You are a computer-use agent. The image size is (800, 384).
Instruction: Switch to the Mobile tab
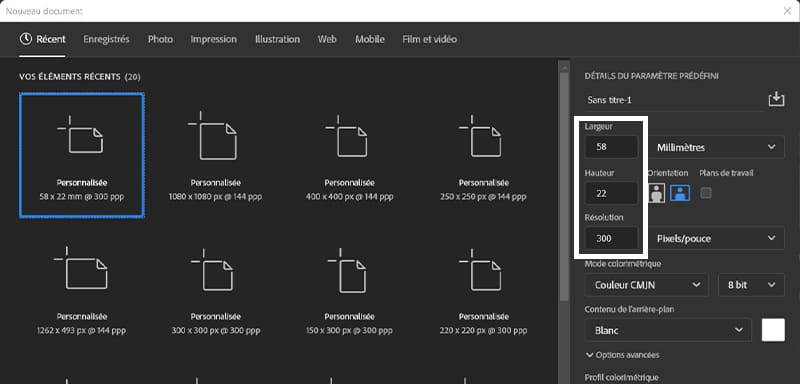(369, 39)
